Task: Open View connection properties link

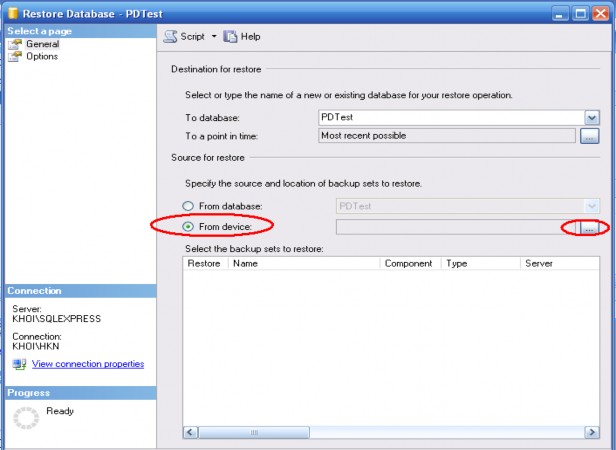Action: pyautogui.click(x=88, y=364)
